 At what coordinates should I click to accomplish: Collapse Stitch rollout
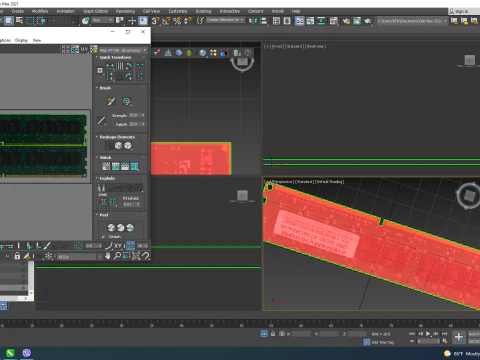[105, 158]
